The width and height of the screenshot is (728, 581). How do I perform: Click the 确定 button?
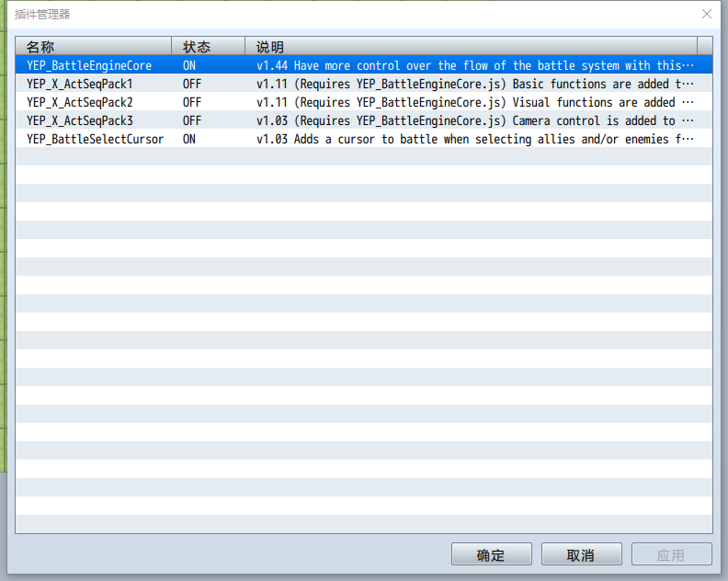(x=491, y=554)
